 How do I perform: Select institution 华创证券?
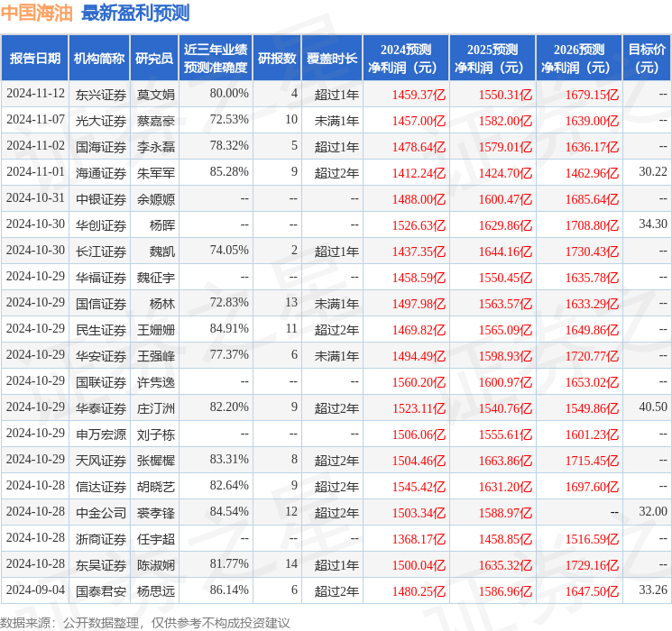pyautogui.click(x=101, y=225)
